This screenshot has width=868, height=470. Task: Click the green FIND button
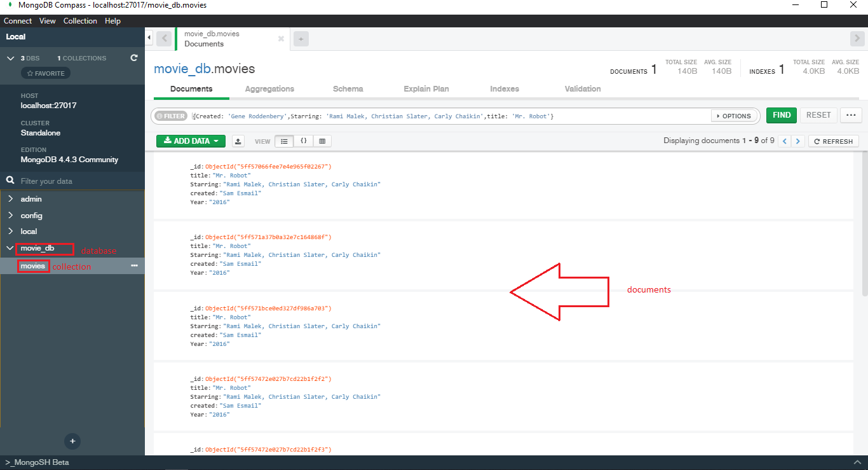point(781,115)
